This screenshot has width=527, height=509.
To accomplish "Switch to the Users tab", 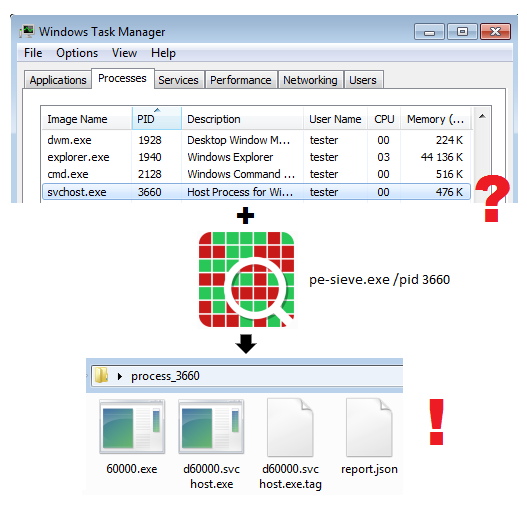I will 363,80.
